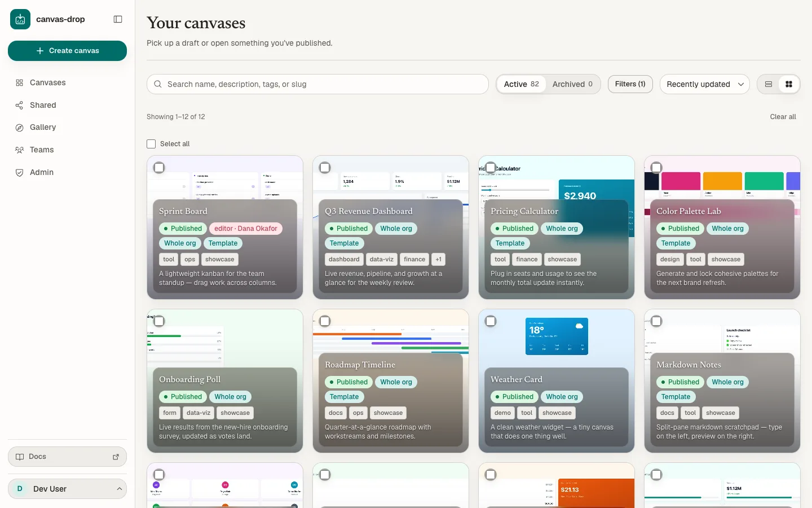The width and height of the screenshot is (812, 508).
Task: Select the Onboarding Poll card checkbox
Action: click(x=159, y=321)
